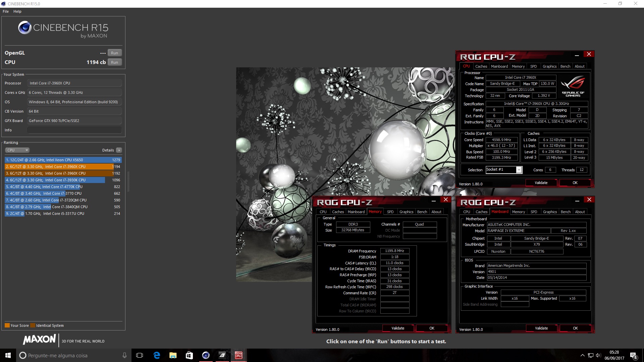
Task: Click Validate in the Memory CPU-Z window
Action: pyautogui.click(x=397, y=328)
